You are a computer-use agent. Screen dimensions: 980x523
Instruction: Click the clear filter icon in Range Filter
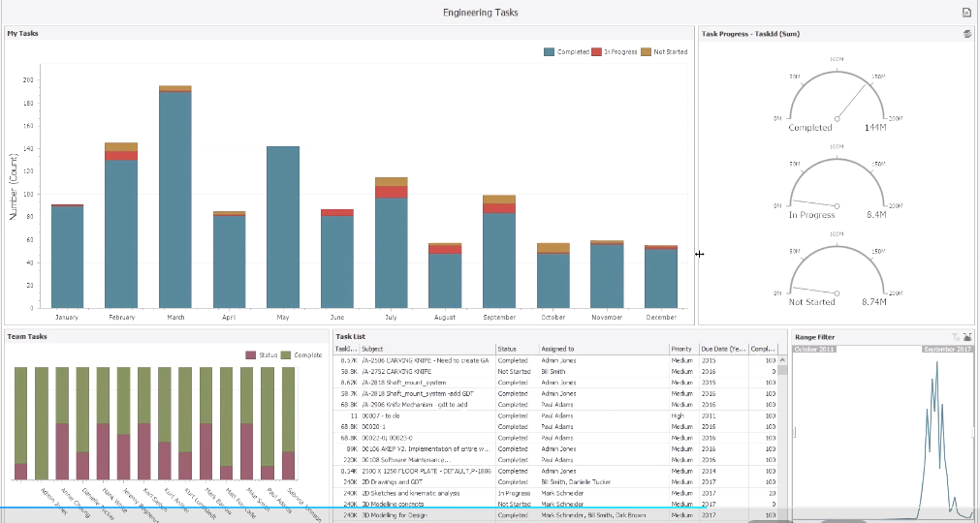(x=956, y=337)
